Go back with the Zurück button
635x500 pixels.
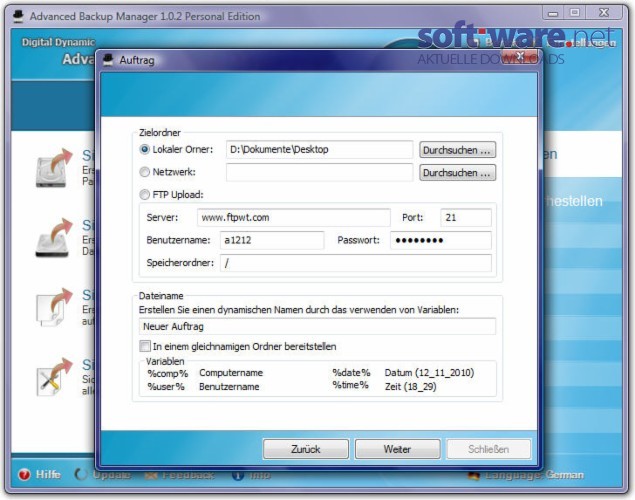coord(306,449)
